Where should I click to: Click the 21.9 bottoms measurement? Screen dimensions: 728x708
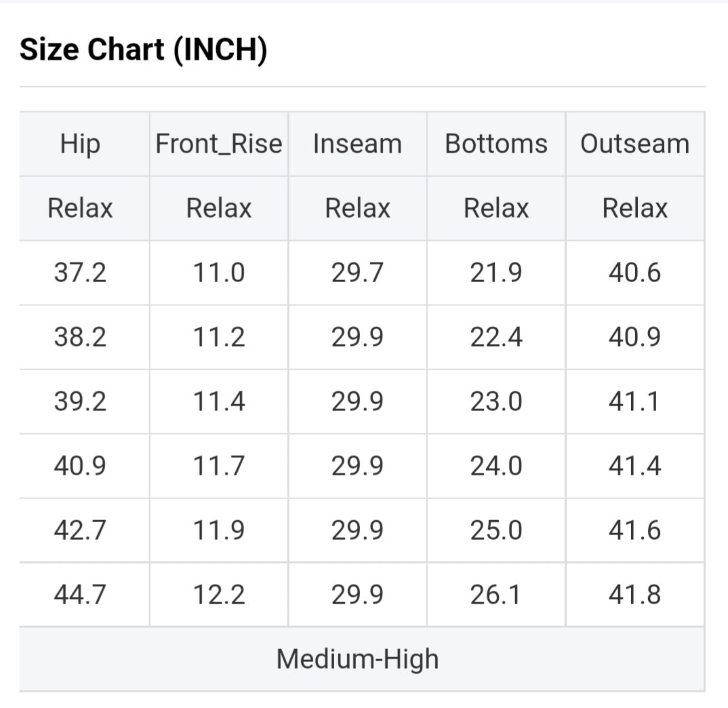[x=496, y=273]
